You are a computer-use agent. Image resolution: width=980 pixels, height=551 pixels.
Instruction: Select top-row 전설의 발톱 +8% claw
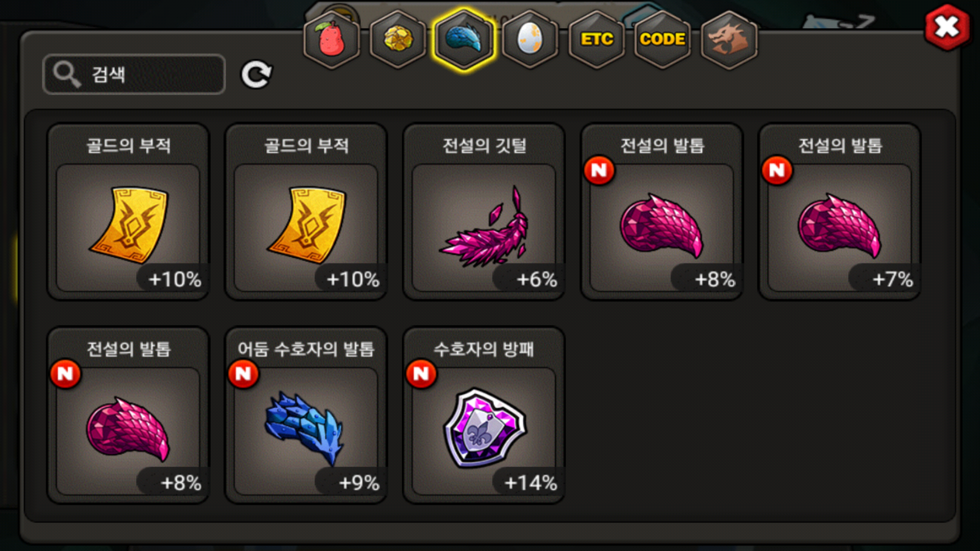point(662,212)
